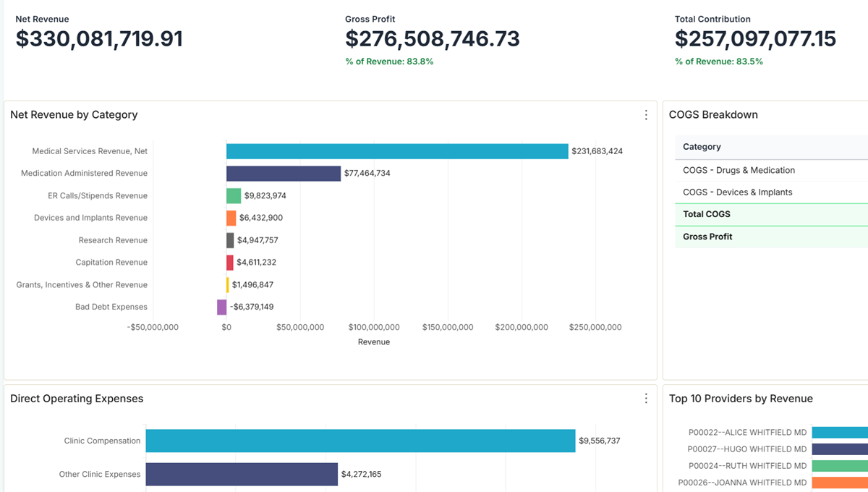868x492 pixels.
Task: Click the Clinic Compensation bar
Action: pyautogui.click(x=360, y=441)
